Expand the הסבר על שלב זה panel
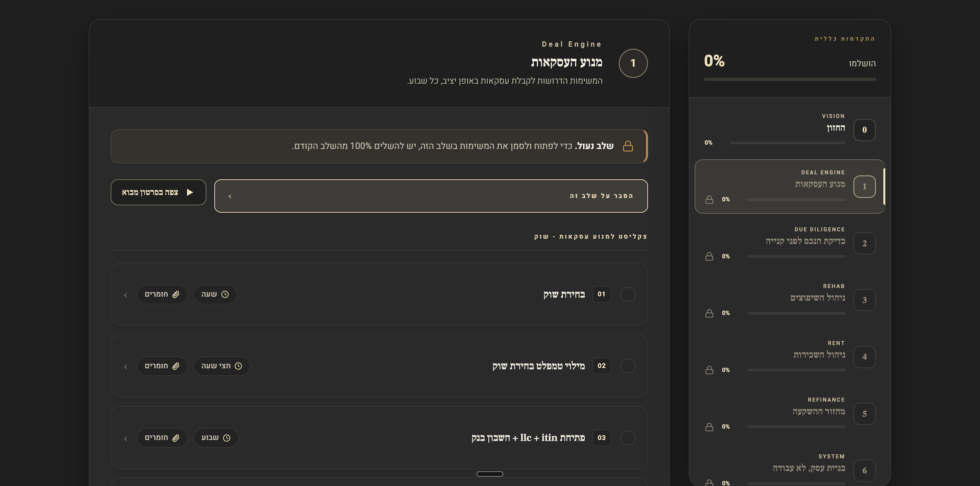980x486 pixels. point(431,196)
